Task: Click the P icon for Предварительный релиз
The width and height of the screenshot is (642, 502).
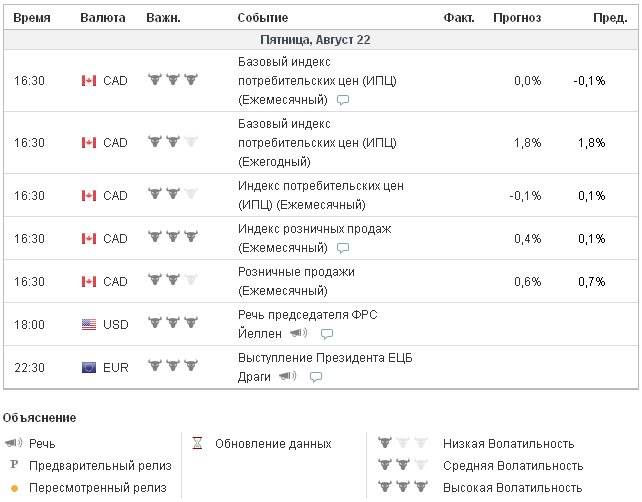Action: point(14,465)
